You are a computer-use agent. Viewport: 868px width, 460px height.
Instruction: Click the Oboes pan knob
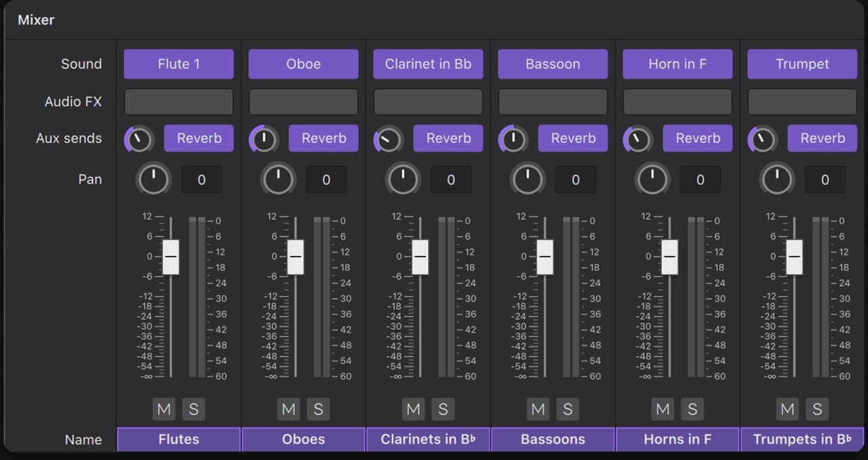279,180
